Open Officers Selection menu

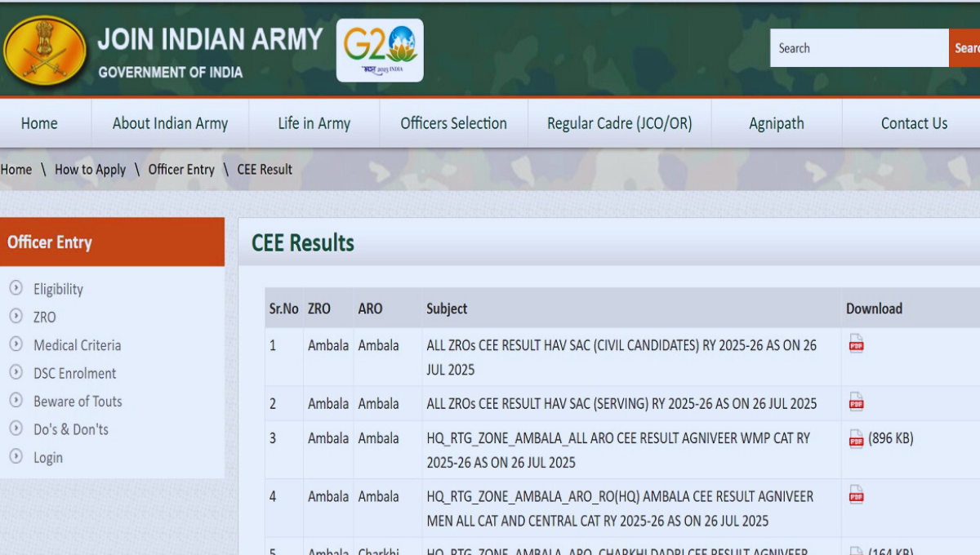tap(453, 123)
